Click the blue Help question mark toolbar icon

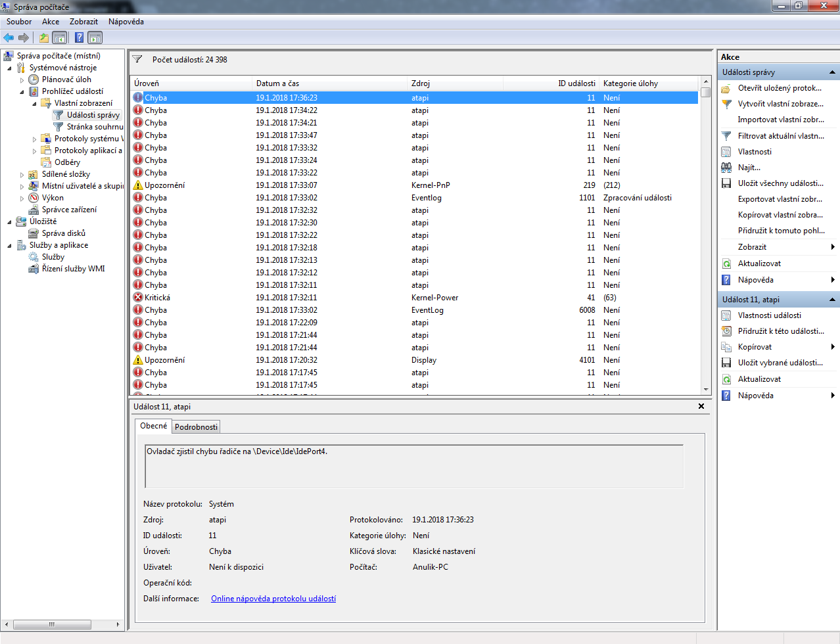tap(79, 37)
